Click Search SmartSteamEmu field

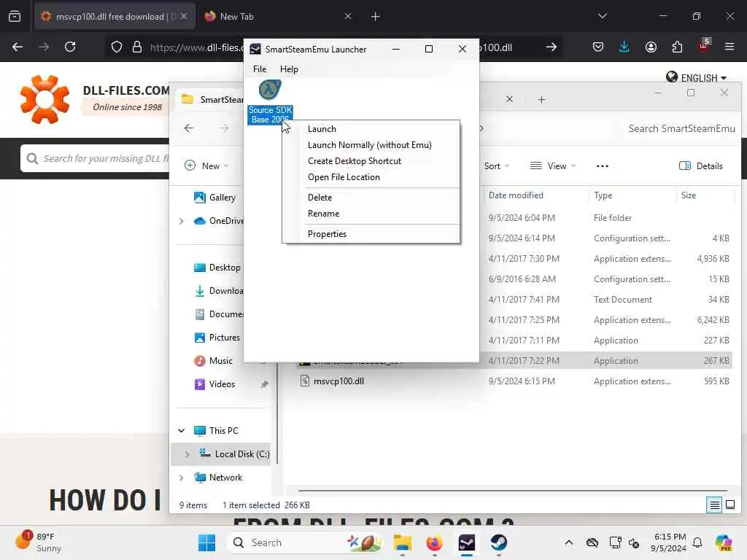pyautogui.click(x=681, y=128)
